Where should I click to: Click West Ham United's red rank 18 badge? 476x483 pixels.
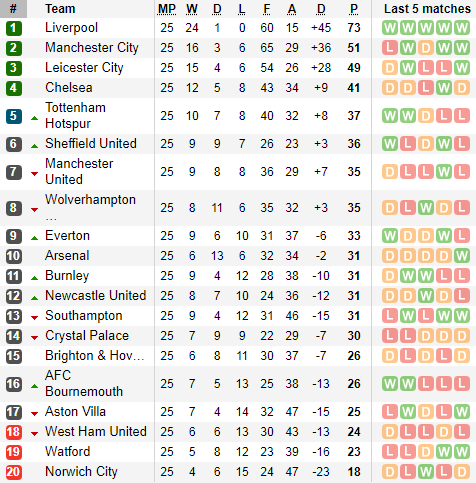tap(14, 432)
